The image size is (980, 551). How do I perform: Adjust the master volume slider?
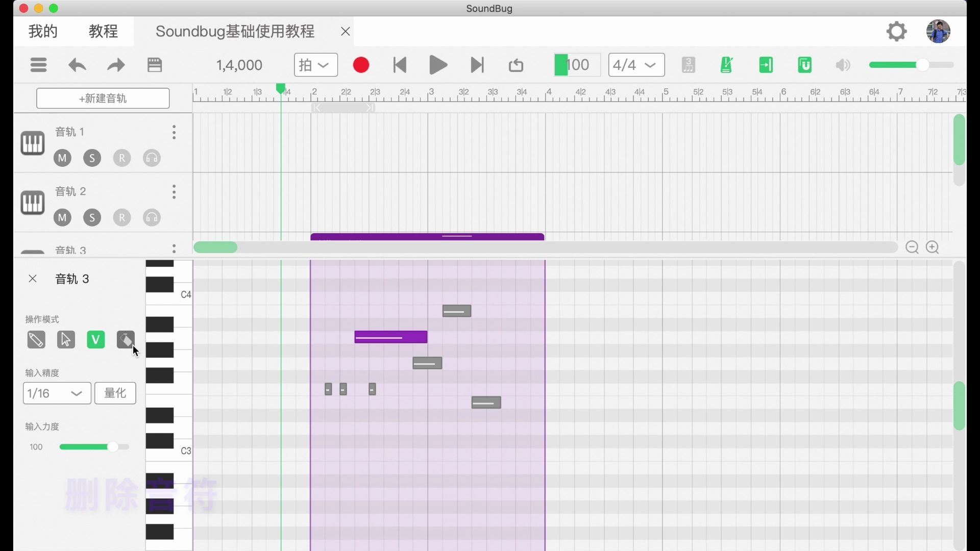tap(911, 65)
